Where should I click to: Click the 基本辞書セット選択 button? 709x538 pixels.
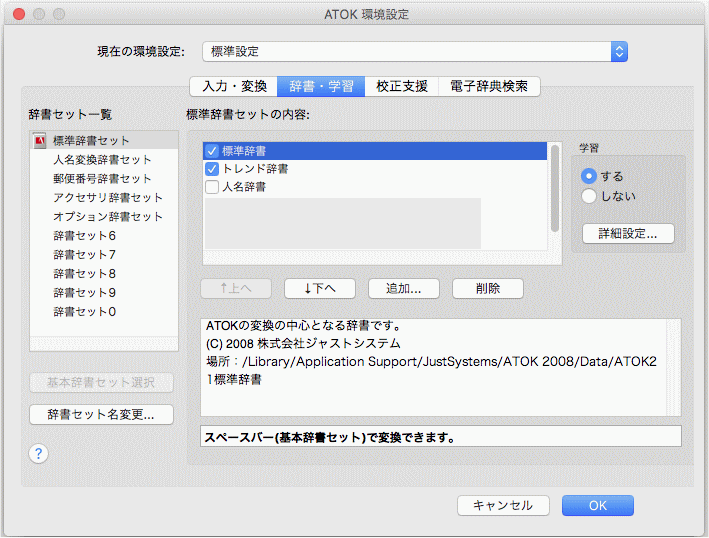pos(101,382)
